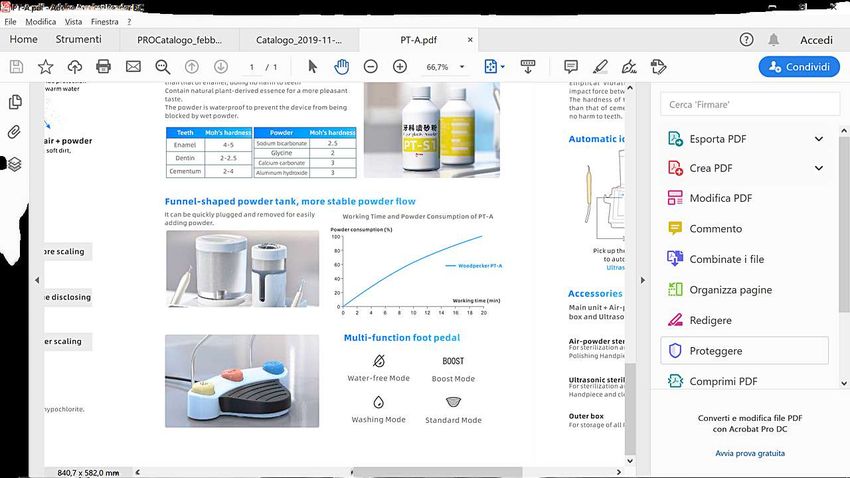Screen dimensions: 850x478
Task: Click the horizontal scroll left arrow
Action: 138,472
